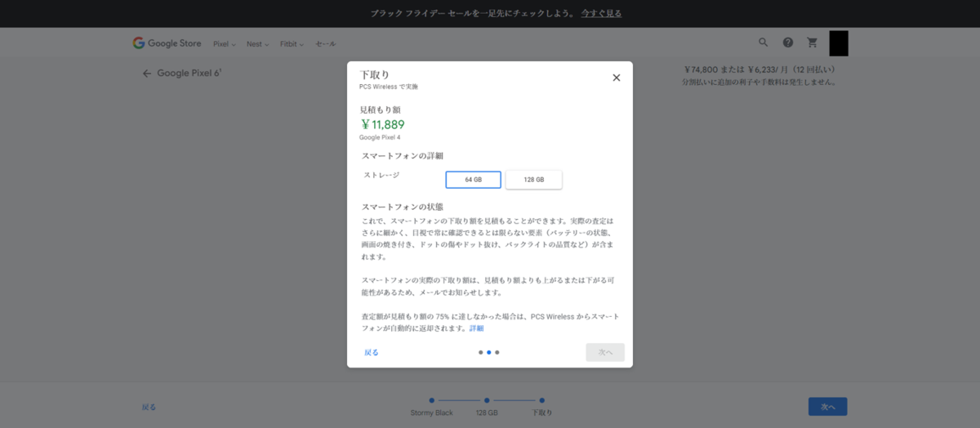Click the bottom-left 戻る link

click(x=149, y=407)
